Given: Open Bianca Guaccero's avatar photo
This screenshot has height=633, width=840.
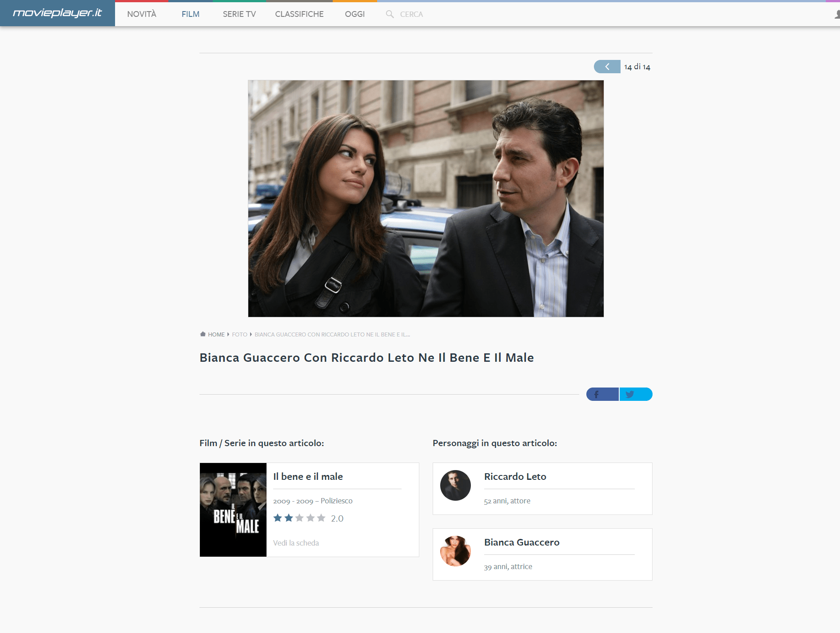Looking at the screenshot, I should pos(455,551).
